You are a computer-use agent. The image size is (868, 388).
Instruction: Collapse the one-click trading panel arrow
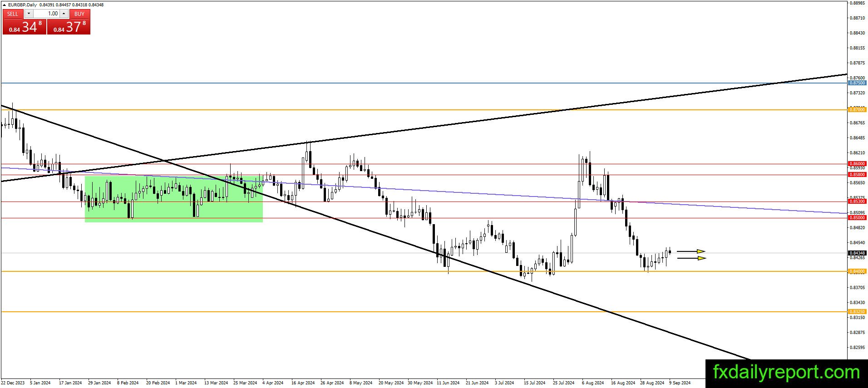point(5,5)
